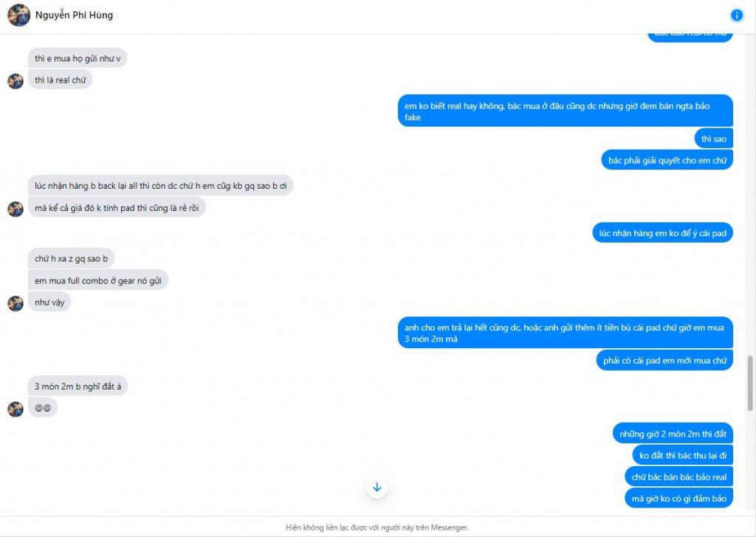756x537 pixels.
Task: Select message 'thì e mua họ gửi như v'
Action: [x=78, y=58]
